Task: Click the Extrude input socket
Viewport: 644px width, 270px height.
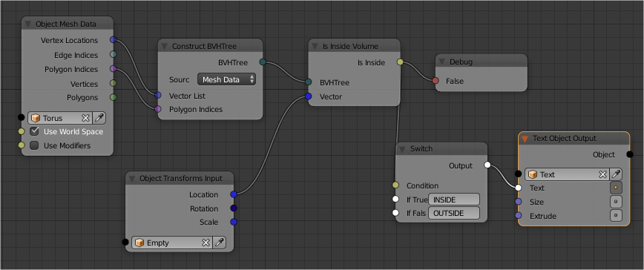Action: 519,215
